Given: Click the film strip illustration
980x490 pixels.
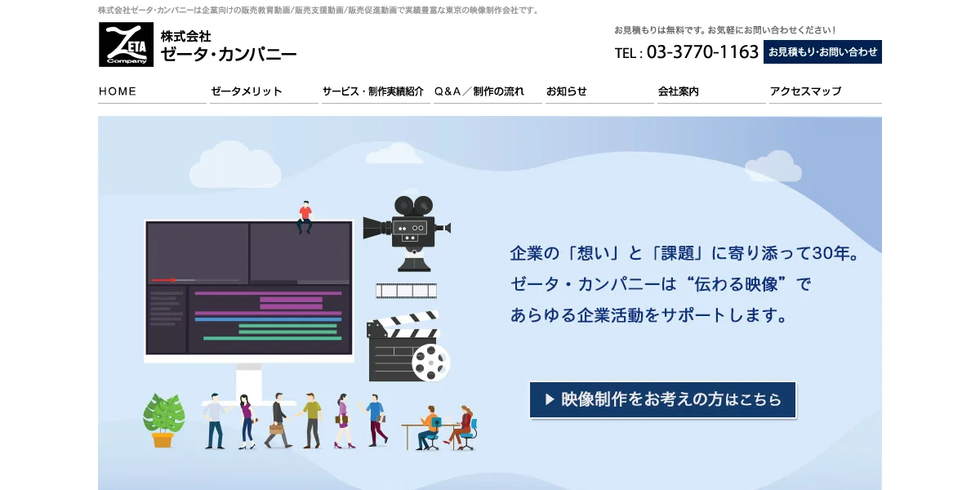Looking at the screenshot, I should [x=406, y=291].
